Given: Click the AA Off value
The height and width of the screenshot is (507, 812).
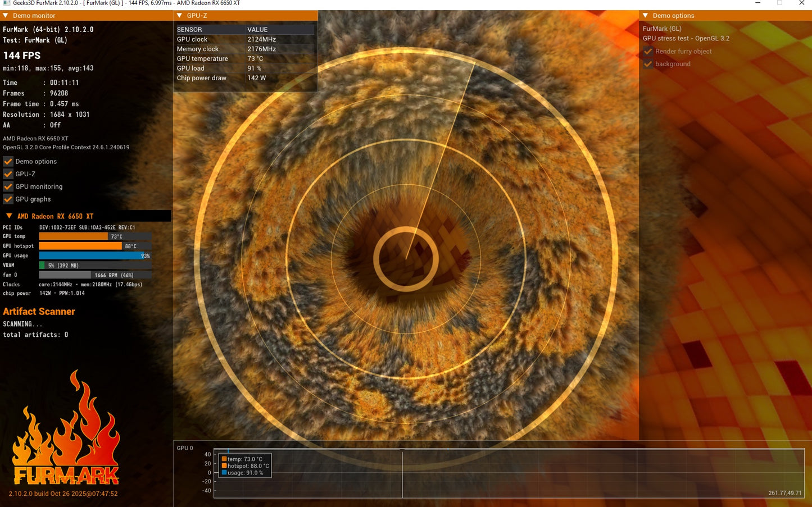Looking at the screenshot, I should point(55,125).
